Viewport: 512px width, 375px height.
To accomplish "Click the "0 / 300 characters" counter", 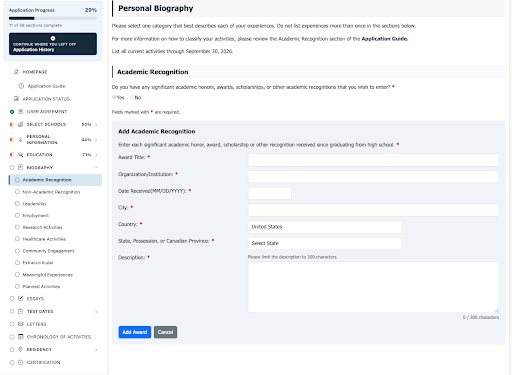I will [481, 317].
